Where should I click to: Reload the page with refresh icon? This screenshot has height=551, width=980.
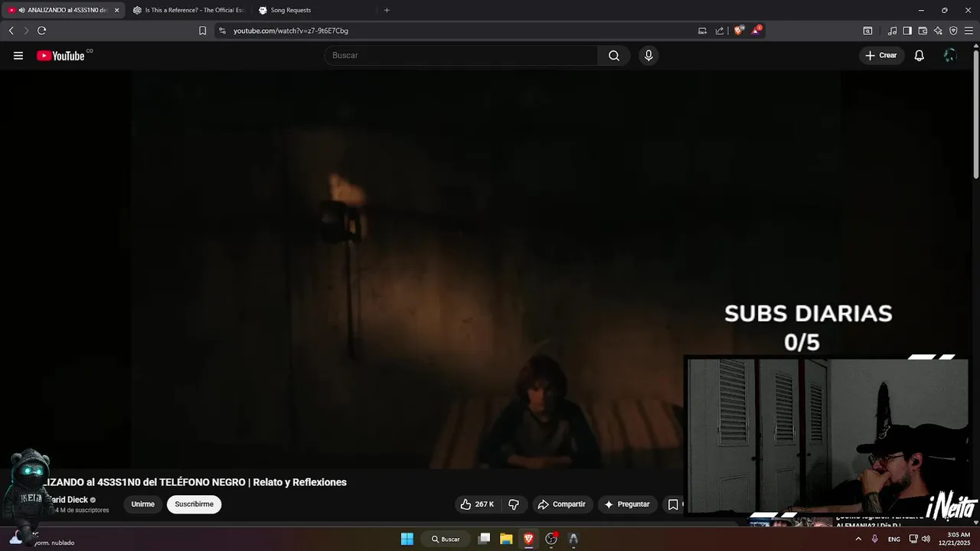coord(41,31)
